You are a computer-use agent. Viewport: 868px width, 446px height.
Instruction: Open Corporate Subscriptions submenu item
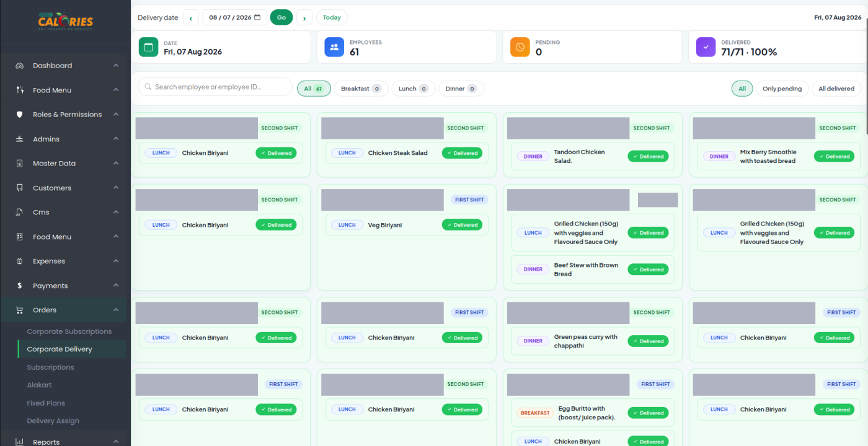[x=69, y=331]
